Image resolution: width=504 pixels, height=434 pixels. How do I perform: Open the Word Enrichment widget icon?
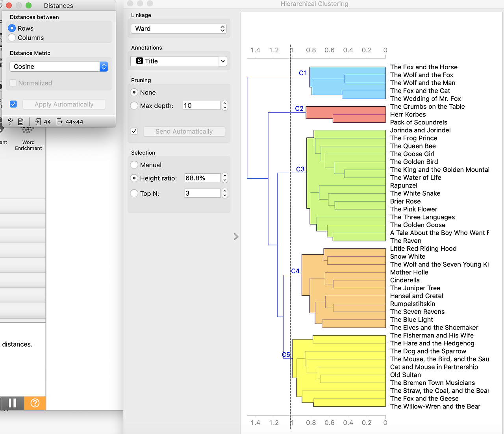(28, 129)
